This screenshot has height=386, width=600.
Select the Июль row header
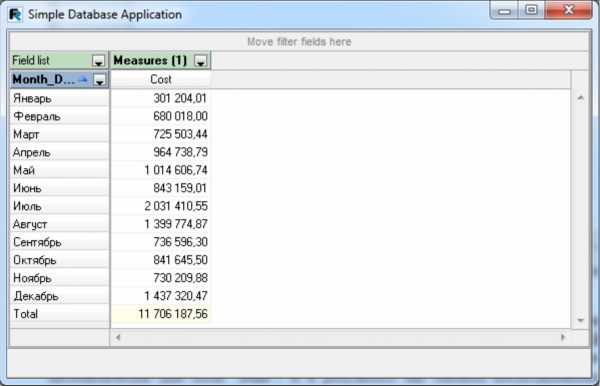60,206
